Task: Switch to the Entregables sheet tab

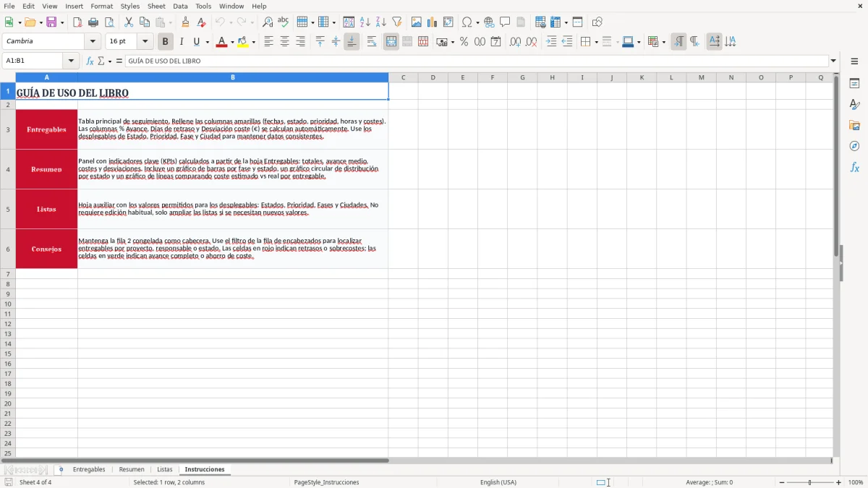Action: click(89, 469)
